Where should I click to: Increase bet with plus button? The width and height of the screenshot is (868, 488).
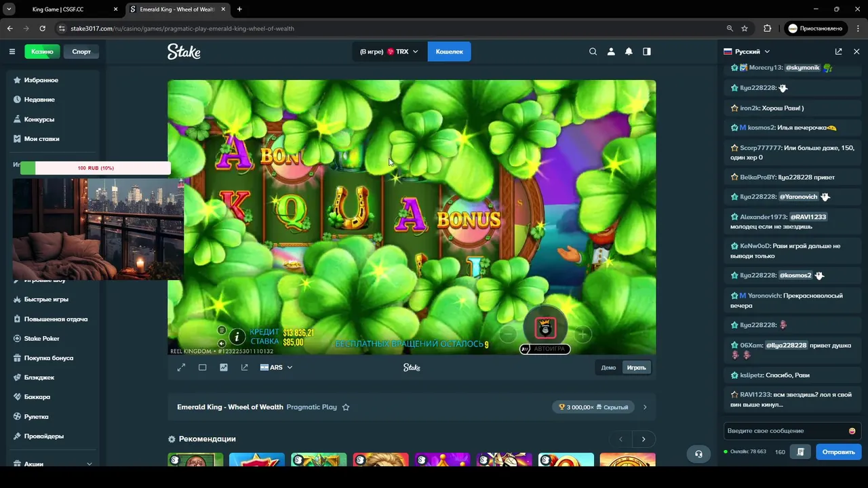tap(583, 334)
